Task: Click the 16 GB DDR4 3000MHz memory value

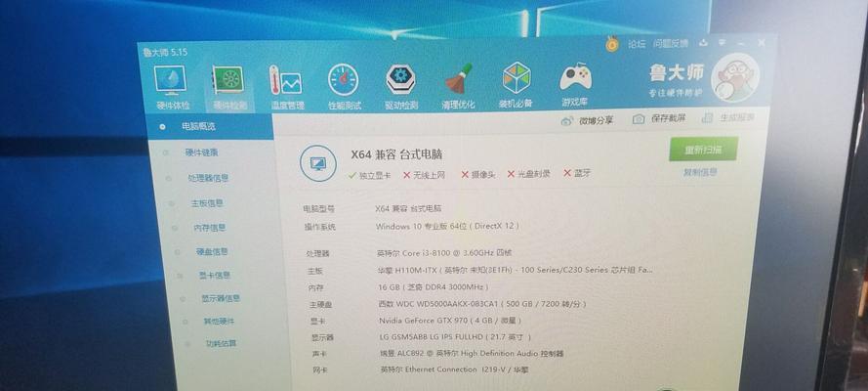Action: tap(434, 287)
